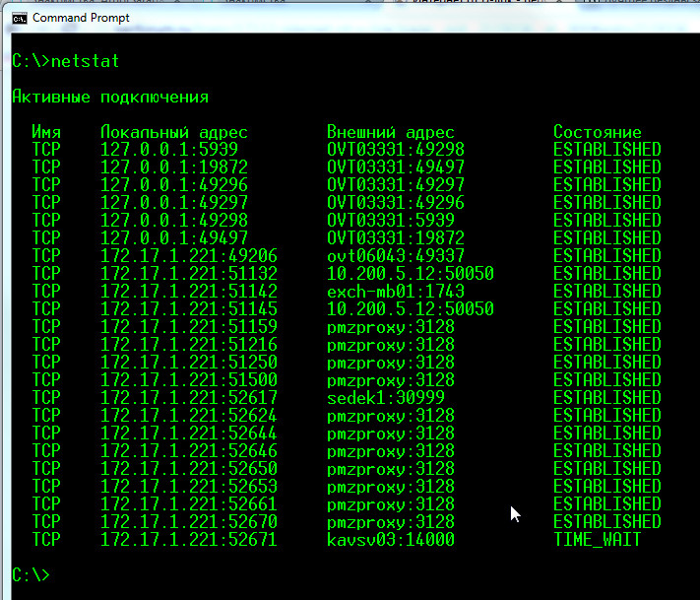This screenshot has height=600, width=700.
Task: Click local address 172.17.1.221:52671
Action: [x=189, y=540]
